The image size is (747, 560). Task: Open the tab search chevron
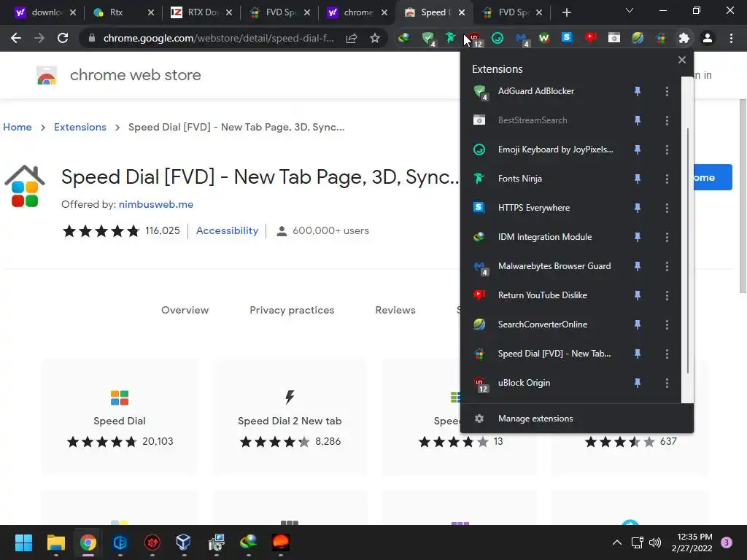point(630,10)
